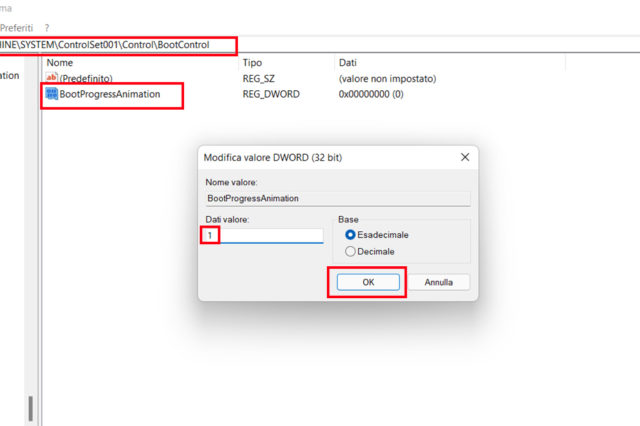Viewport: 640px width, 426px height.
Task: Select the Esadecimale radio button
Action: [x=350, y=235]
